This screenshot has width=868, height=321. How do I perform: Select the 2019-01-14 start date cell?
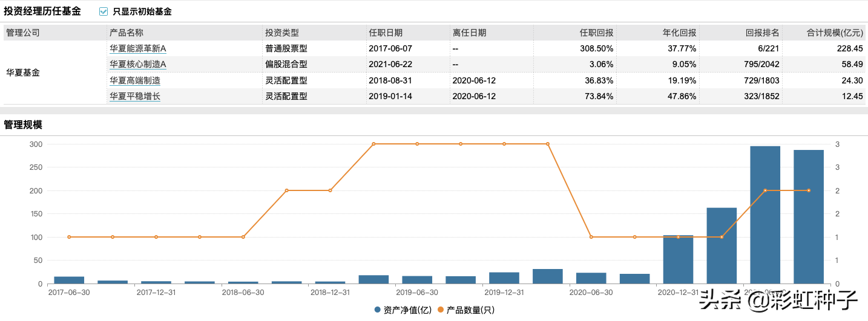[390, 96]
